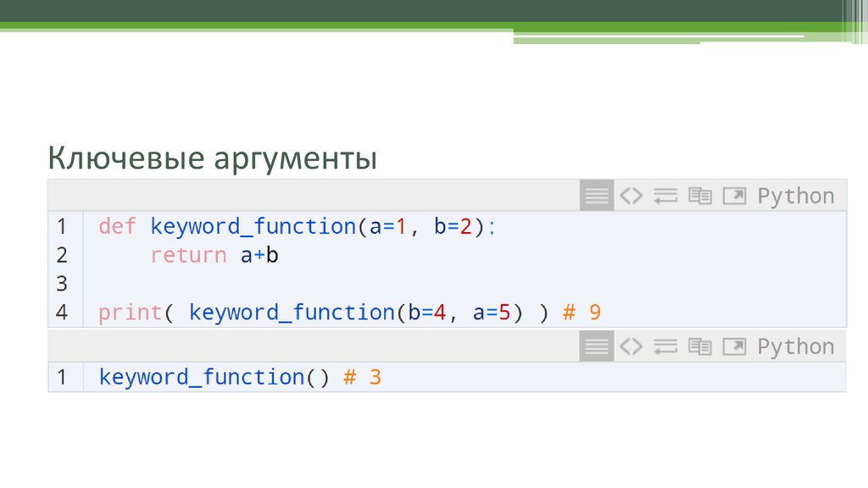Select line number 1 in lower block
Image resolution: width=868 pixels, height=488 pixels.
pos(62,377)
